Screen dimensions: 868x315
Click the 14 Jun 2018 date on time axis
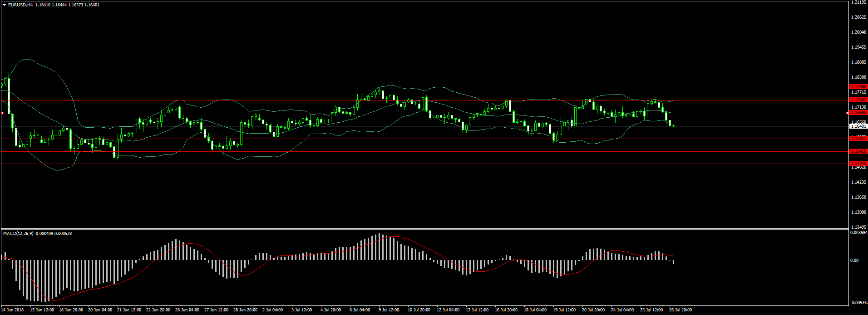point(13,310)
